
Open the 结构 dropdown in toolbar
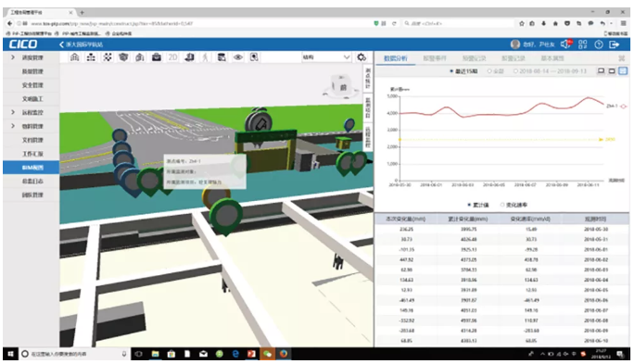[326, 57]
